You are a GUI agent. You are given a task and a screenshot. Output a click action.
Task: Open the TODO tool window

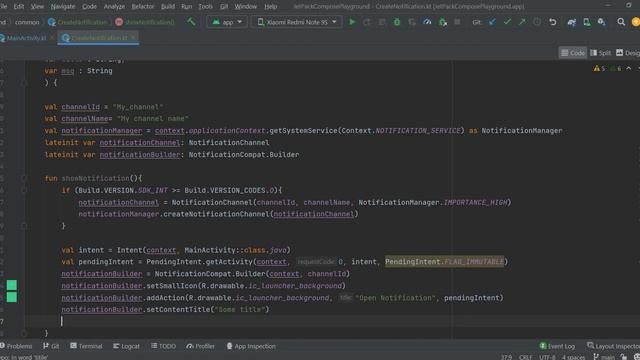coord(163,346)
